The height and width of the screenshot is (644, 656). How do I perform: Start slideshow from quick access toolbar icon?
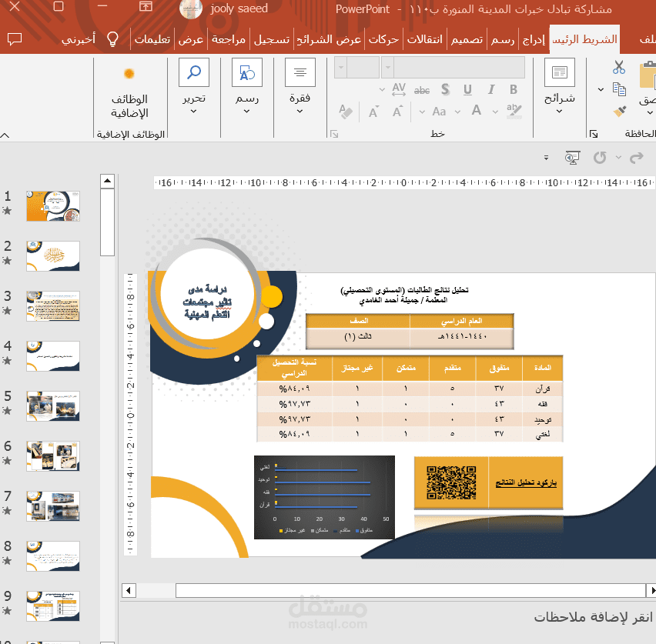(x=572, y=158)
